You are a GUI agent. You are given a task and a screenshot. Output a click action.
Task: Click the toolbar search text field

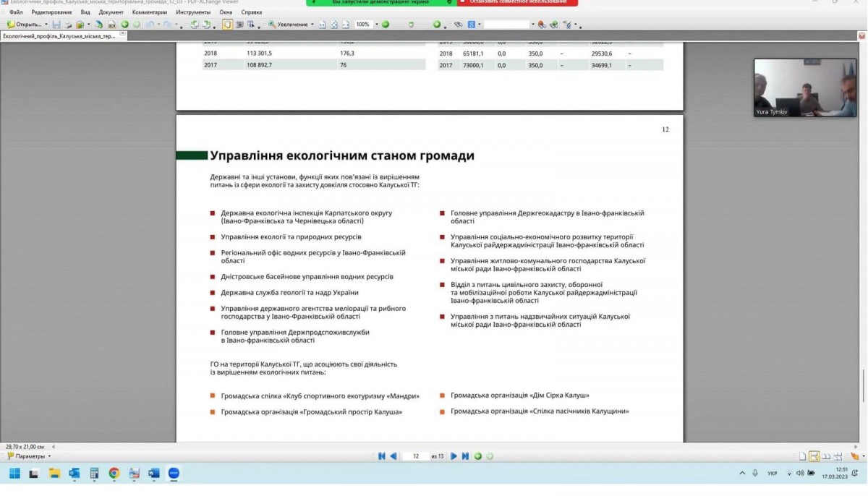(x=507, y=25)
